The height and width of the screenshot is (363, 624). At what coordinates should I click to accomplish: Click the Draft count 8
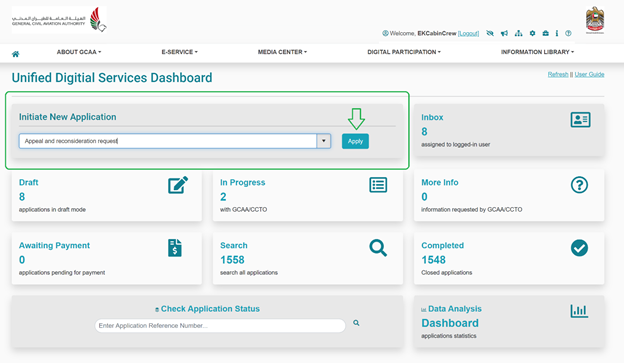click(x=22, y=197)
